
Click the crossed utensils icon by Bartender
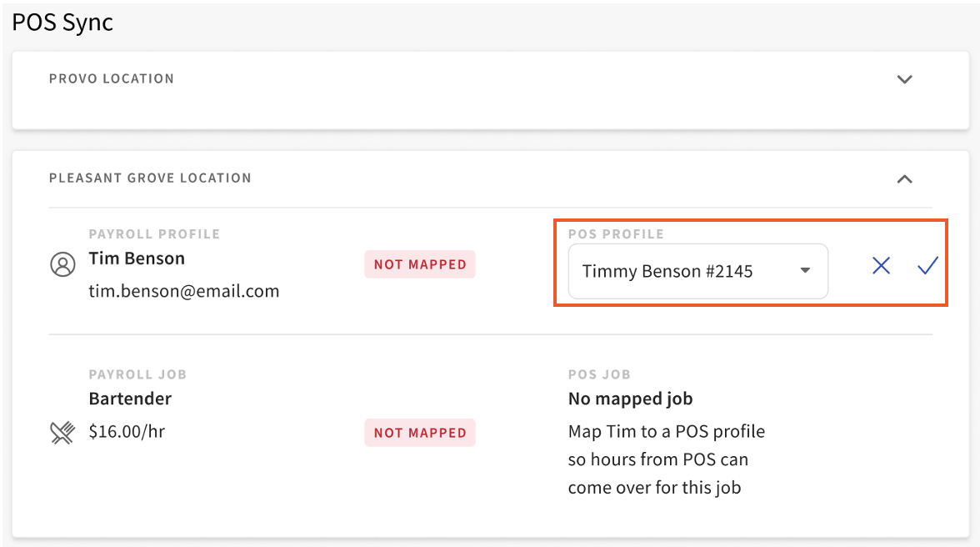coord(62,433)
